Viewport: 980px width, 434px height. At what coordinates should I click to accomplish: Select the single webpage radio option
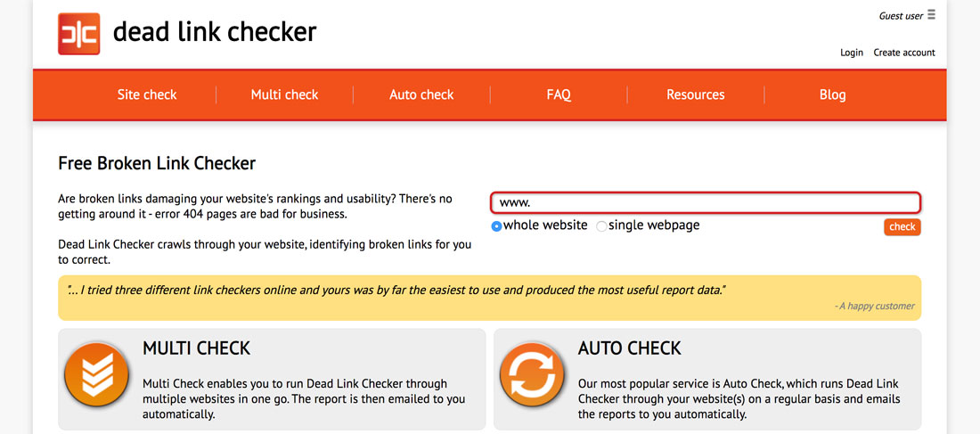click(x=601, y=226)
